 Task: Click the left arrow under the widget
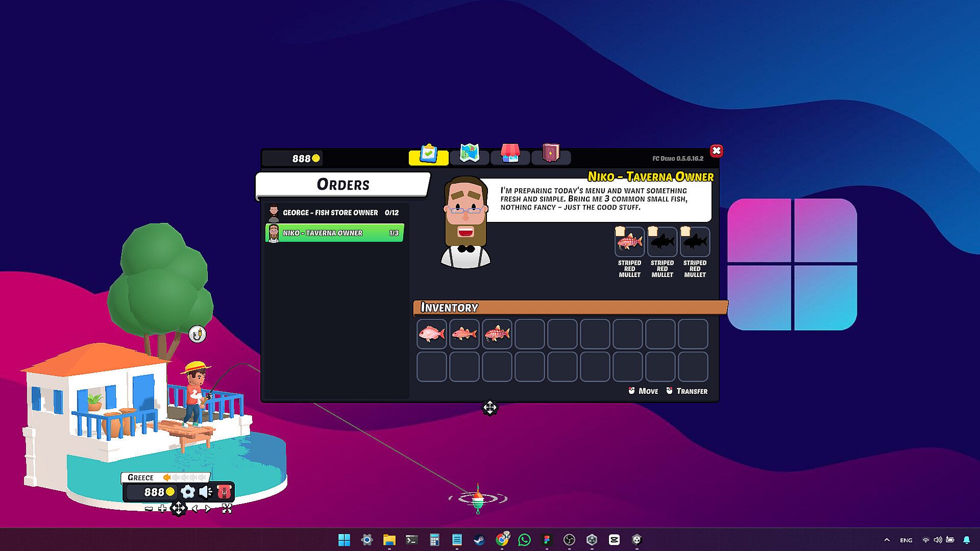point(194,509)
